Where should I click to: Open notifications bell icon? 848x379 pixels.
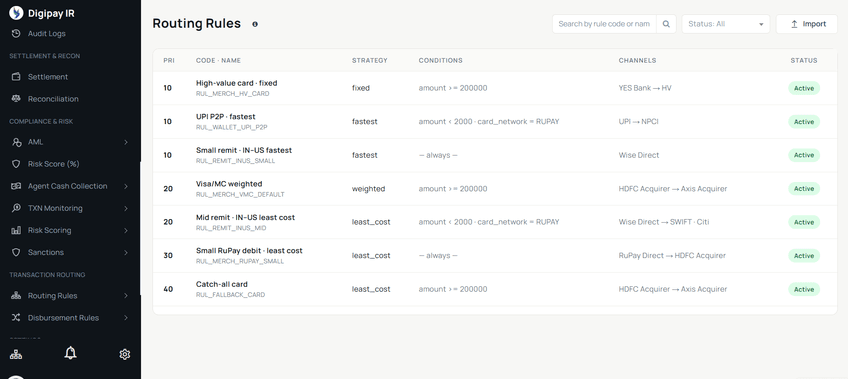coord(70,353)
